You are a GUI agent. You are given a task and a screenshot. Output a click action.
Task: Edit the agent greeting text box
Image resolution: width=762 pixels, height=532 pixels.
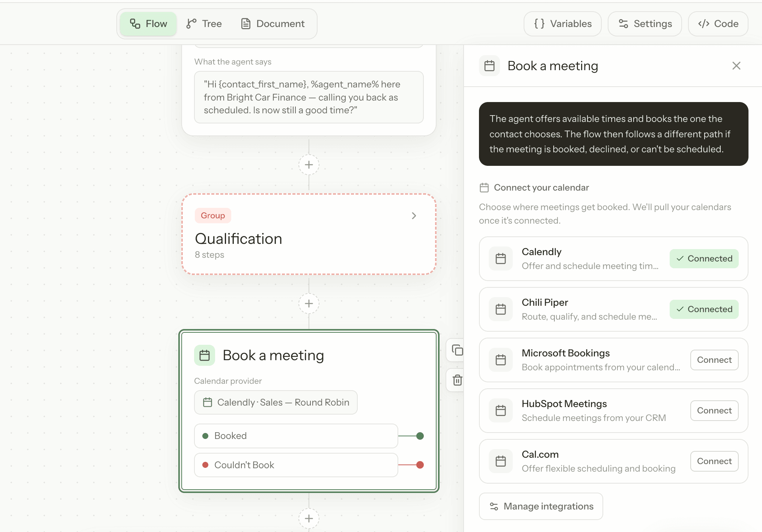[309, 97]
